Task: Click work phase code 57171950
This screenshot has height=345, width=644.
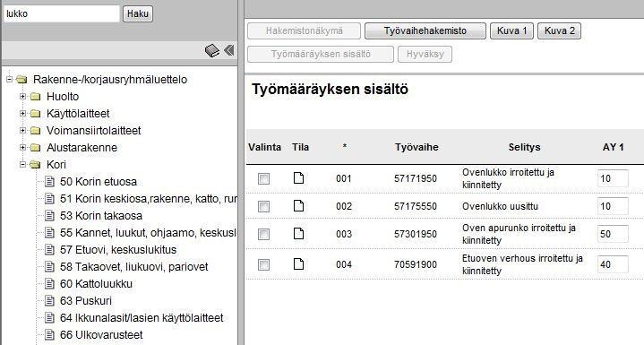Action: coord(416,178)
